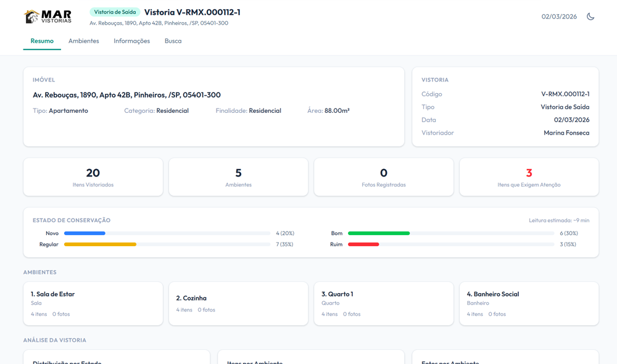This screenshot has width=617, height=364.
Task: Click the Vistoria V-RMX.000112-1 heading
Action: pos(192,12)
